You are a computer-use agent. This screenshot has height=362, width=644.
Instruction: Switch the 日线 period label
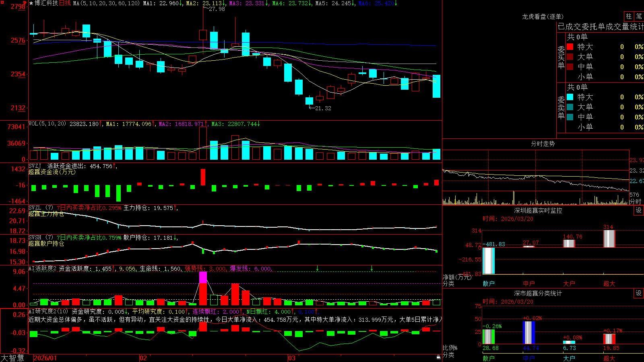click(65, 3)
